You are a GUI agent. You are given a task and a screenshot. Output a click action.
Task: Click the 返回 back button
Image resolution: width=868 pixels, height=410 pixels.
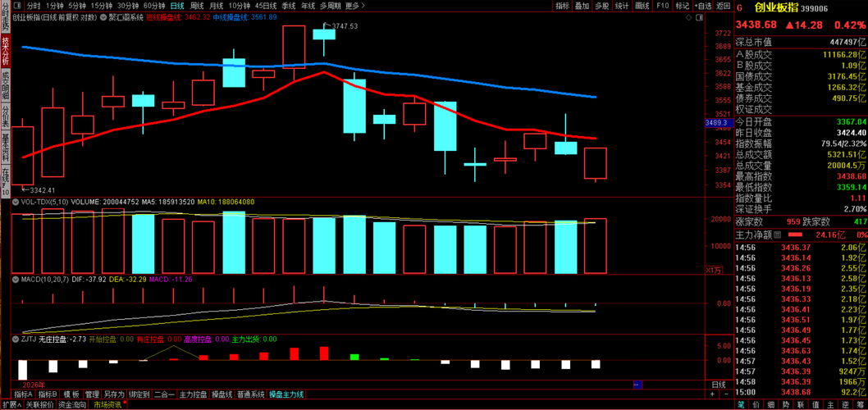tap(723, 6)
